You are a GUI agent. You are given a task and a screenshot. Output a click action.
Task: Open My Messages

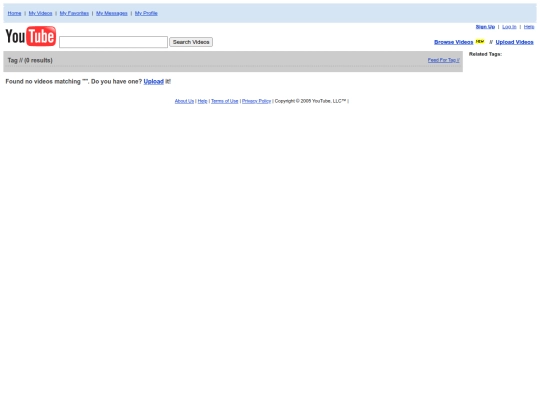click(x=112, y=13)
